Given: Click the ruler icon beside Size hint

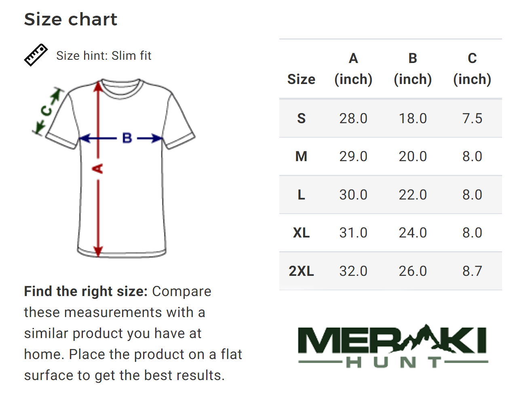Looking at the screenshot, I should tap(36, 55).
